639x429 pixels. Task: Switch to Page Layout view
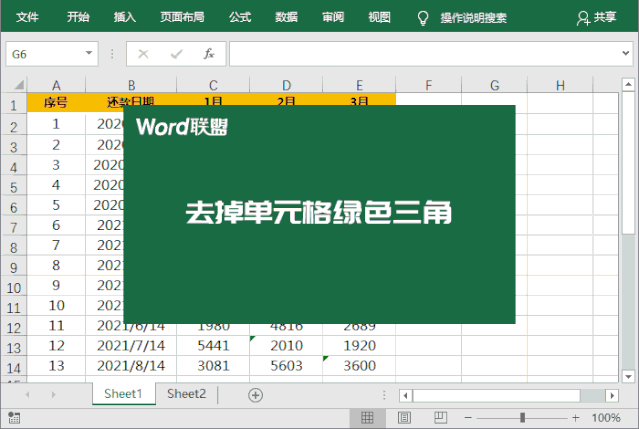404,417
